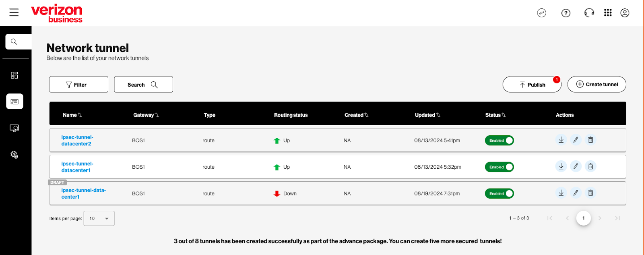This screenshot has height=255, width=644.
Task: Open the hamburger navigation menu
Action: pos(14,12)
